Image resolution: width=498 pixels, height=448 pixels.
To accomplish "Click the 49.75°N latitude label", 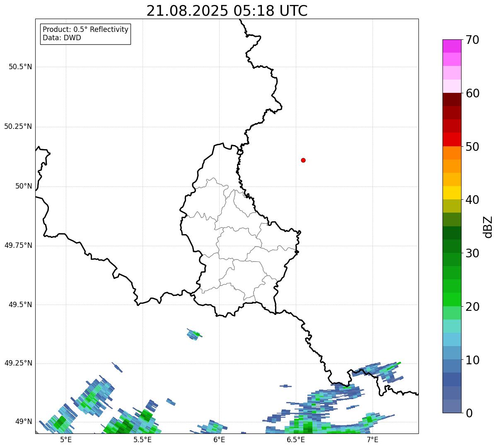I will coord(18,245).
